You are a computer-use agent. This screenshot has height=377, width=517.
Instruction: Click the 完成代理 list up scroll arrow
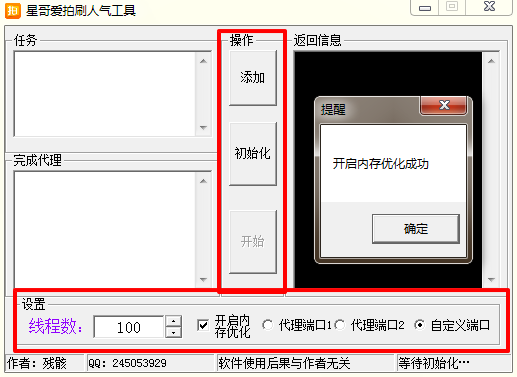click(203, 181)
